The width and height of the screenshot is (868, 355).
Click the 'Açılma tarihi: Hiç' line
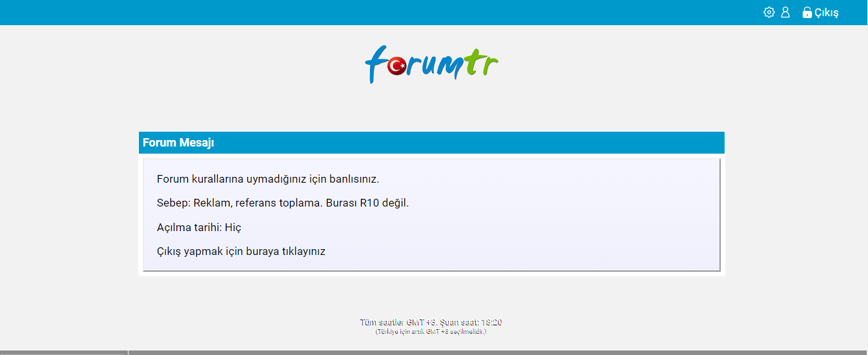(x=199, y=227)
